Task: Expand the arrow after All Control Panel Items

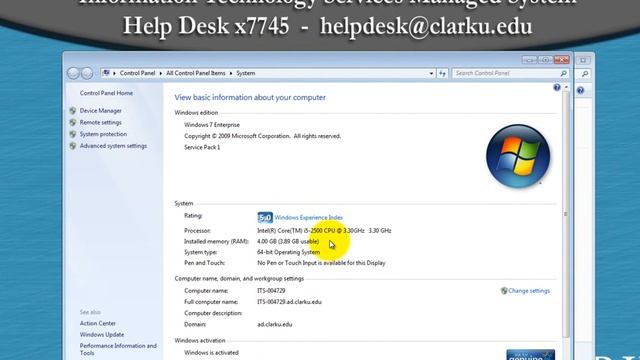Action: click(231, 73)
